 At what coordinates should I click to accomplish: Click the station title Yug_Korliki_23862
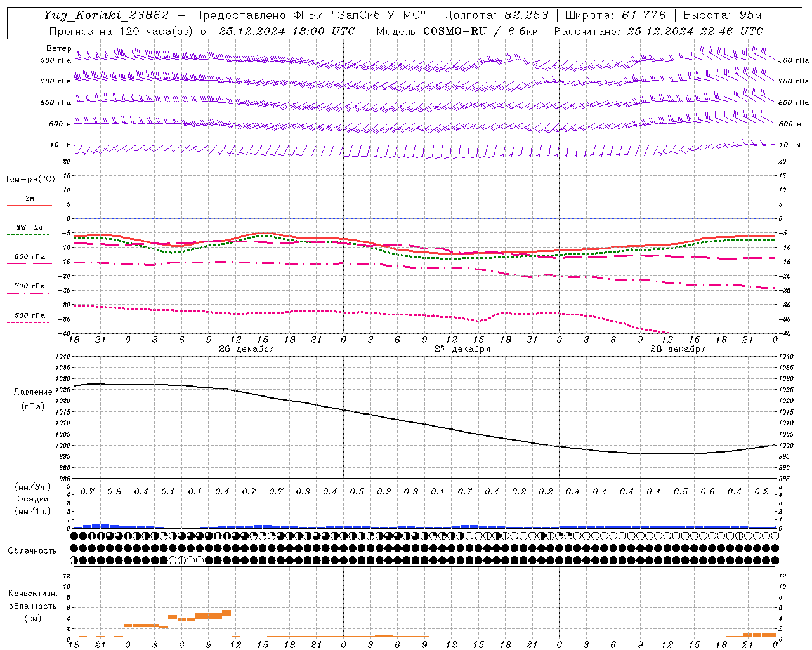pyautogui.click(x=107, y=15)
